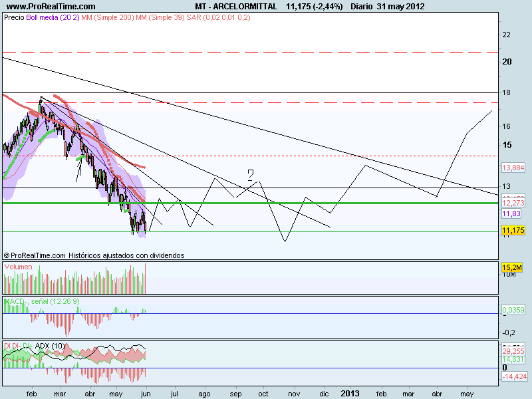532x399 pixels.
Task: Select the MT - ARCELORMITTAL ticker title
Action: [236, 7]
